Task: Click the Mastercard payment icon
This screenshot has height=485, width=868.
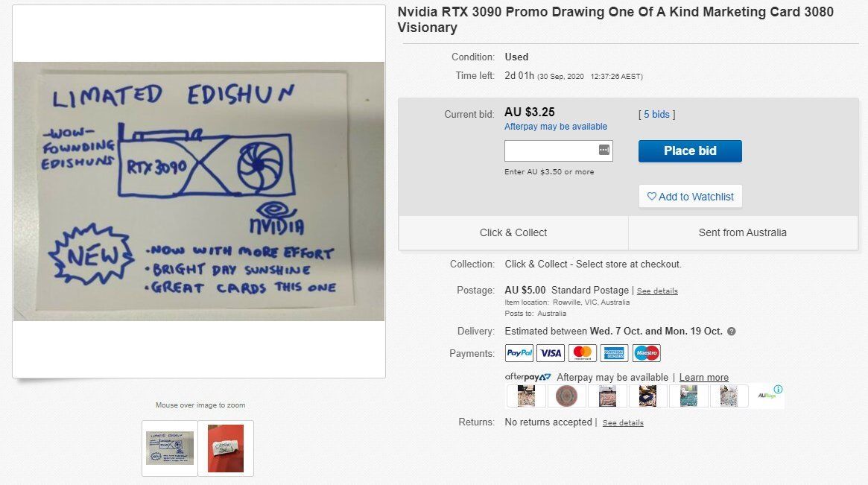Action: (583, 352)
